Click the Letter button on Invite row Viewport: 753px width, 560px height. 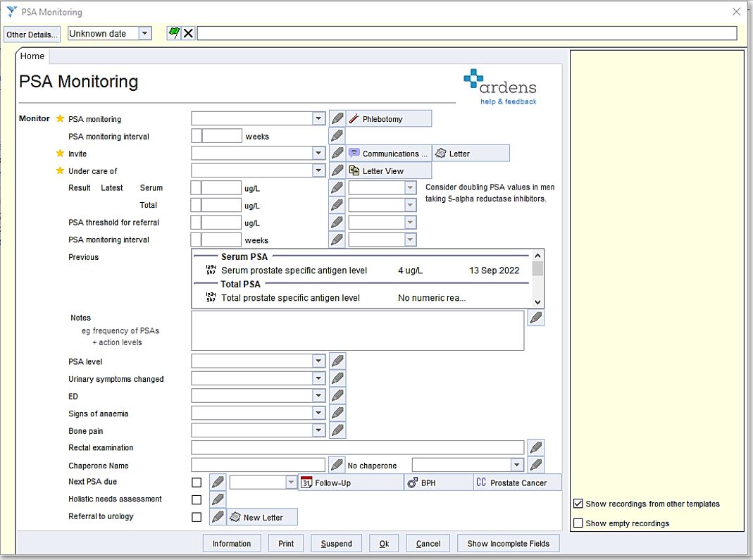[x=471, y=154]
